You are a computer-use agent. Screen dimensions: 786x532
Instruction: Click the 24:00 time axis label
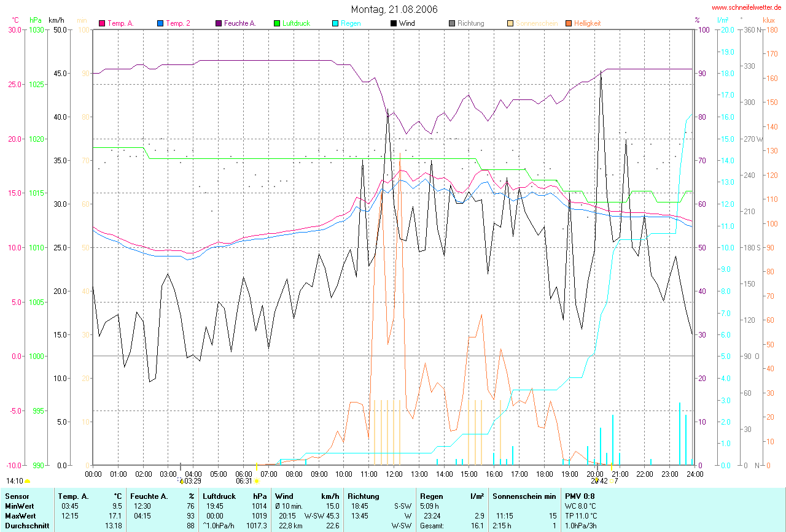pyautogui.click(x=694, y=474)
